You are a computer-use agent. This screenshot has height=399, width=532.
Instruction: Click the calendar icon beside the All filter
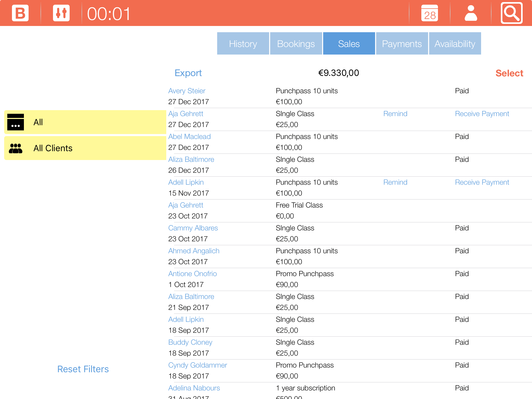(16, 122)
